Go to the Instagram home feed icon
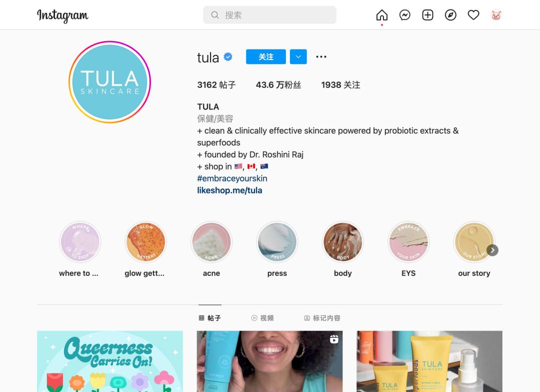 click(x=381, y=15)
